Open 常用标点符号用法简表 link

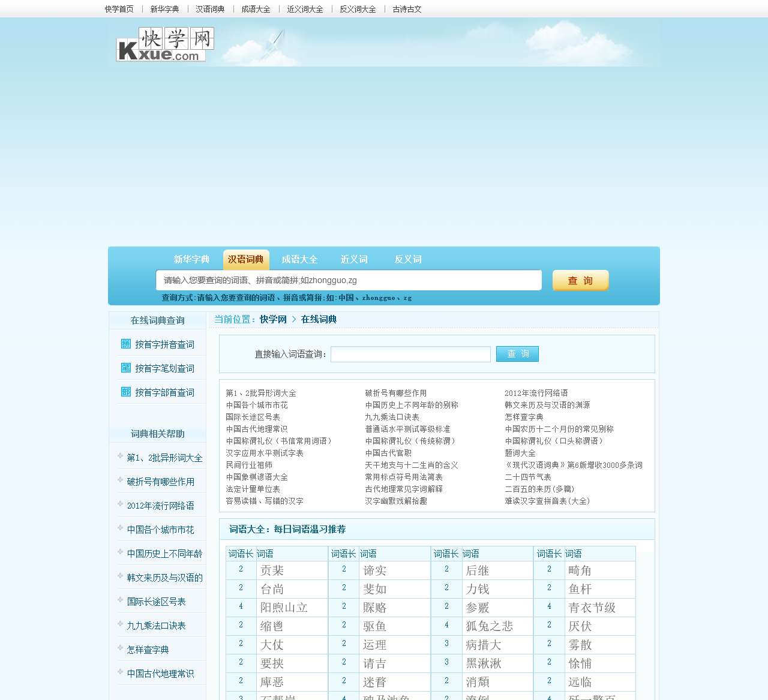coord(404,477)
